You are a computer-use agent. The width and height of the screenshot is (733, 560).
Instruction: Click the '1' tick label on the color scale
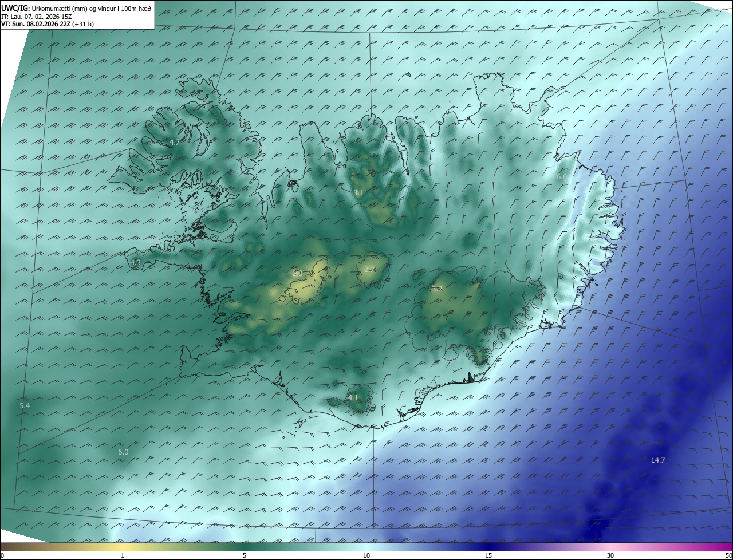[x=123, y=555]
